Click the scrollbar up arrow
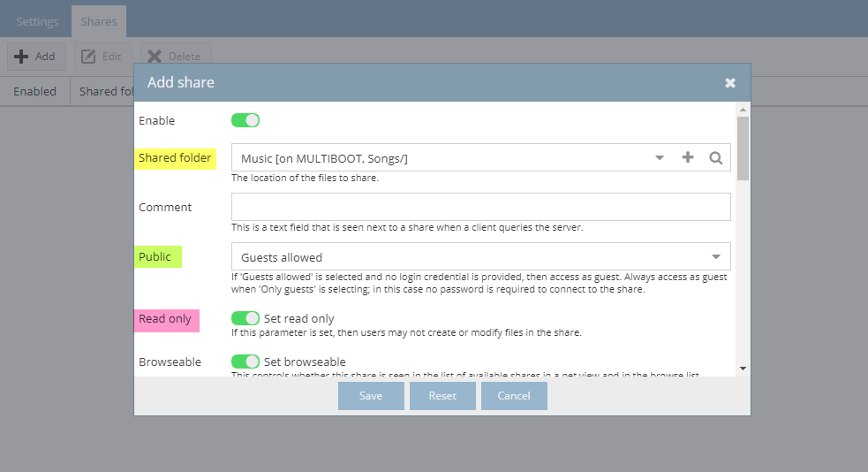 (x=743, y=110)
